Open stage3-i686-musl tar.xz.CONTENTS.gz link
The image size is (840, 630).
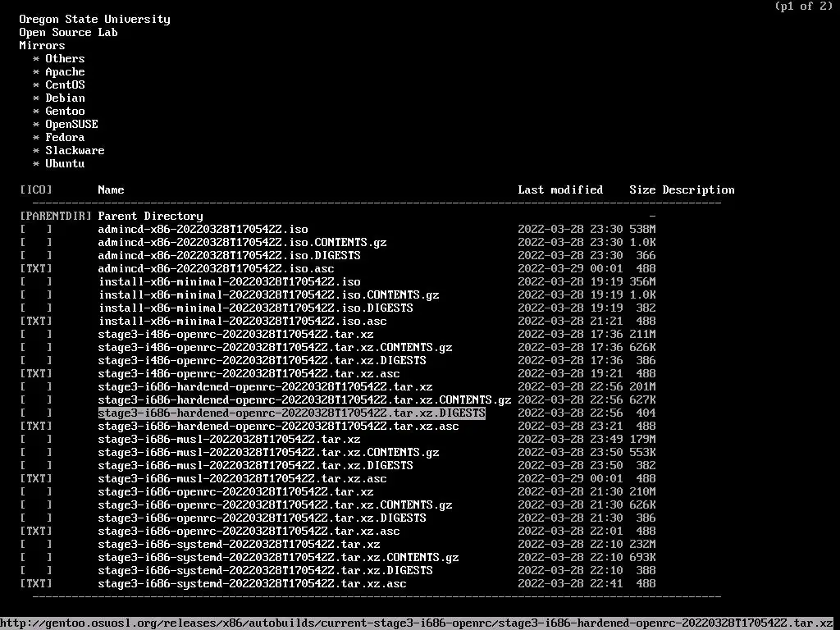[268, 452]
